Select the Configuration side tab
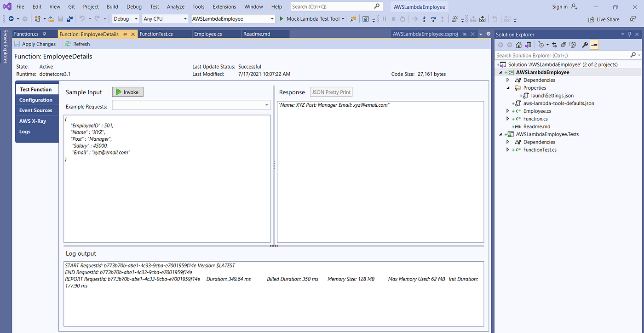The width and height of the screenshot is (644, 333). pos(36,100)
